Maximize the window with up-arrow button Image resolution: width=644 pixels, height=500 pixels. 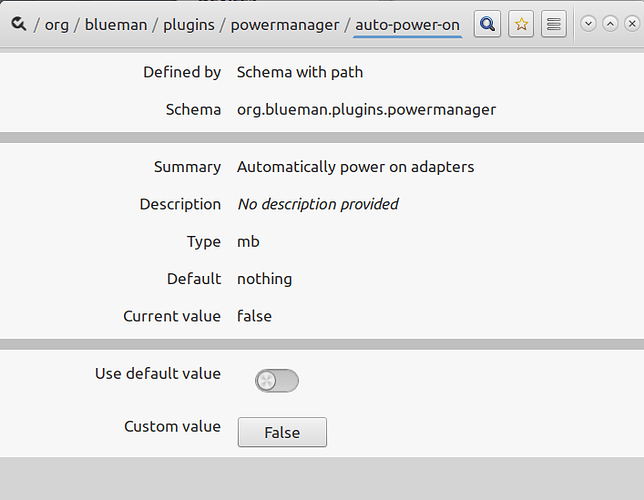(610, 24)
